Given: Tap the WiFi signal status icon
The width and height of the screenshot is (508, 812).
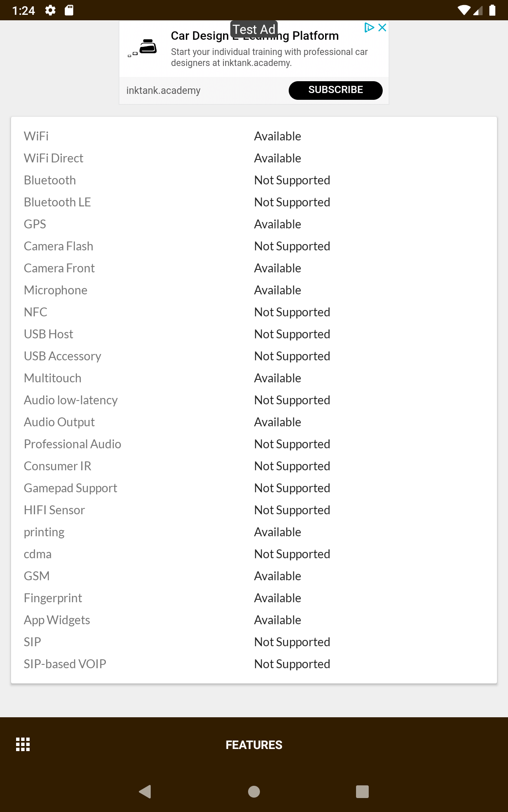Looking at the screenshot, I should click(464, 10).
